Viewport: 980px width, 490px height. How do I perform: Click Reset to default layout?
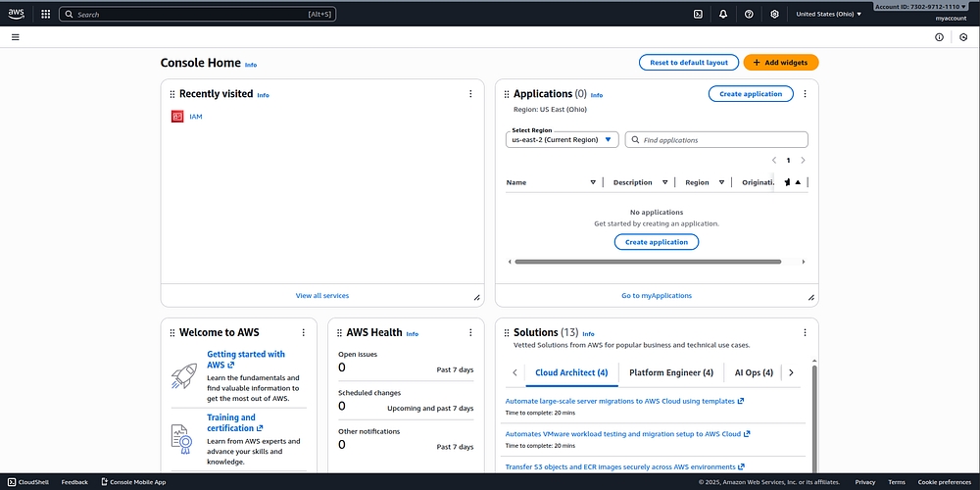click(x=689, y=63)
